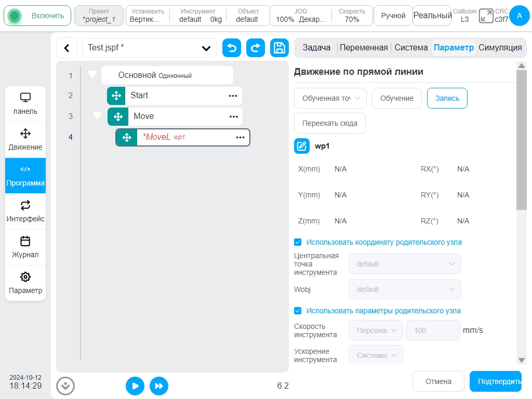This screenshot has height=399, width=532.
Task: Click the Запись button
Action: (447, 98)
